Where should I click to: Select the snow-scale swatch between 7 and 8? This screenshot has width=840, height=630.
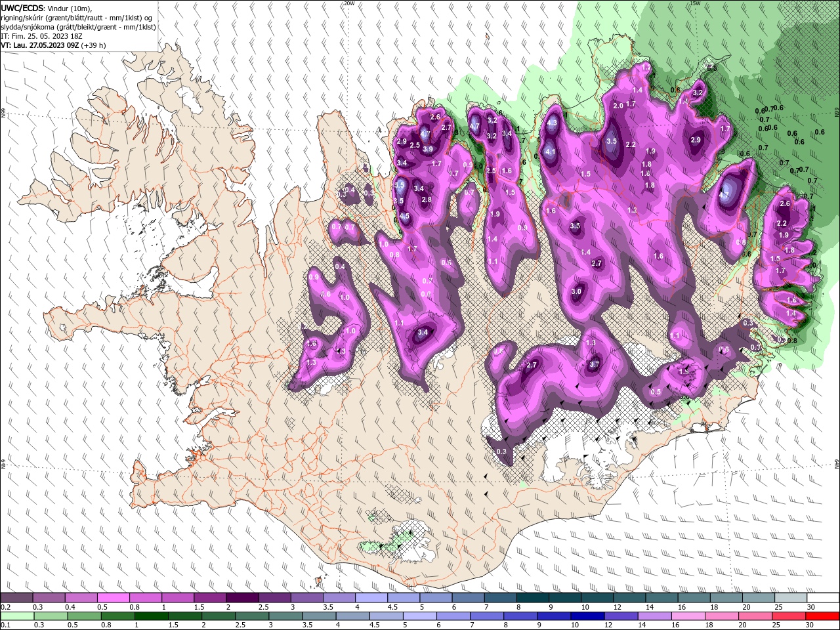[499, 598]
